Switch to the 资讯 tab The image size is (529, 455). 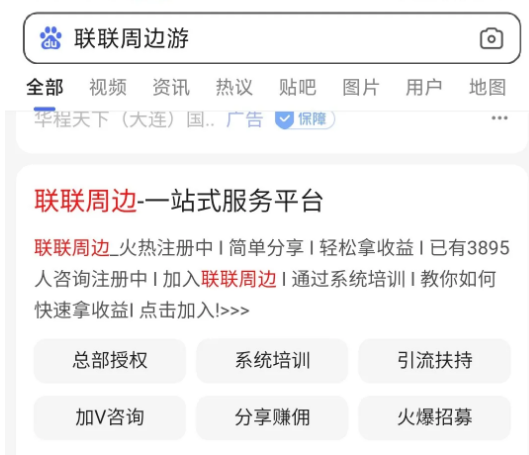pos(171,87)
